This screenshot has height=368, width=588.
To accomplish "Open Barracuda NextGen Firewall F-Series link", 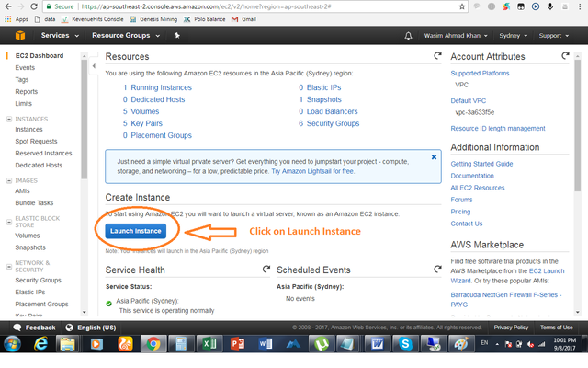I will pos(506,300).
